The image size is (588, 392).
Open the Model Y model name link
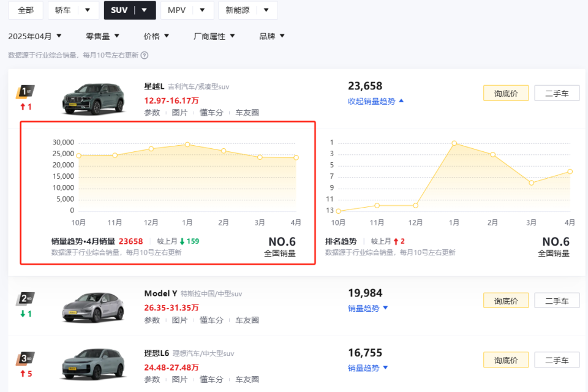(x=160, y=294)
